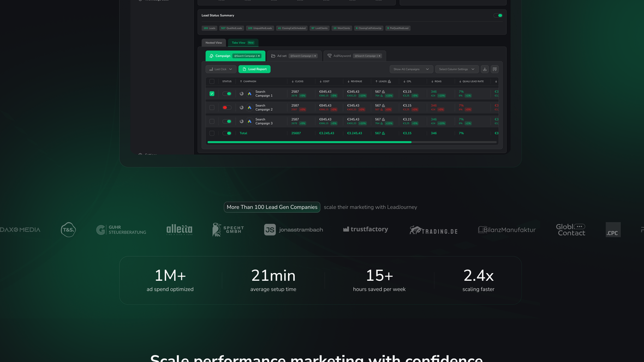
Task: Open the column layout icon right of download
Action: coord(494,69)
